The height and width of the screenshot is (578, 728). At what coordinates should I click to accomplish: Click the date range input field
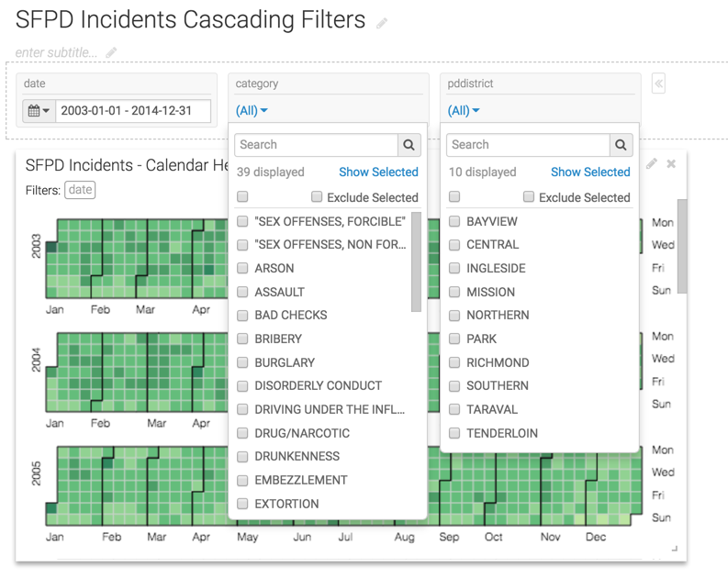[133, 111]
